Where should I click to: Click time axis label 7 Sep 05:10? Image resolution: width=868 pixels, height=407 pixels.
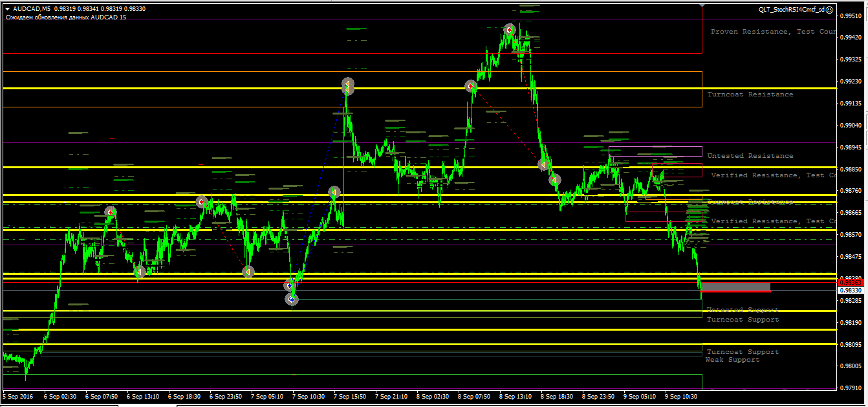coord(267,396)
